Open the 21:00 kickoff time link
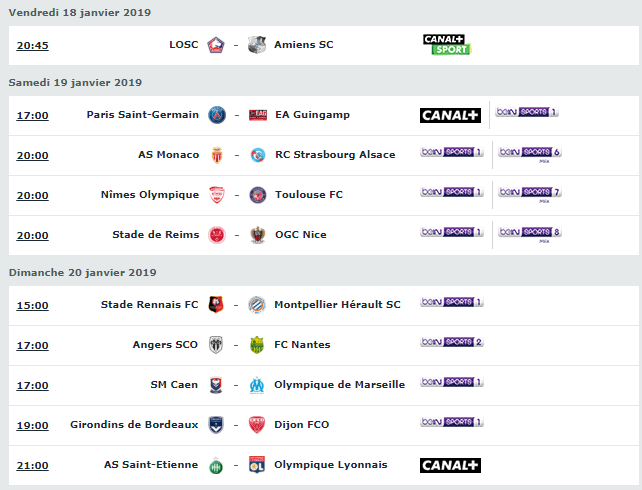The height and width of the screenshot is (490, 642). (32, 465)
